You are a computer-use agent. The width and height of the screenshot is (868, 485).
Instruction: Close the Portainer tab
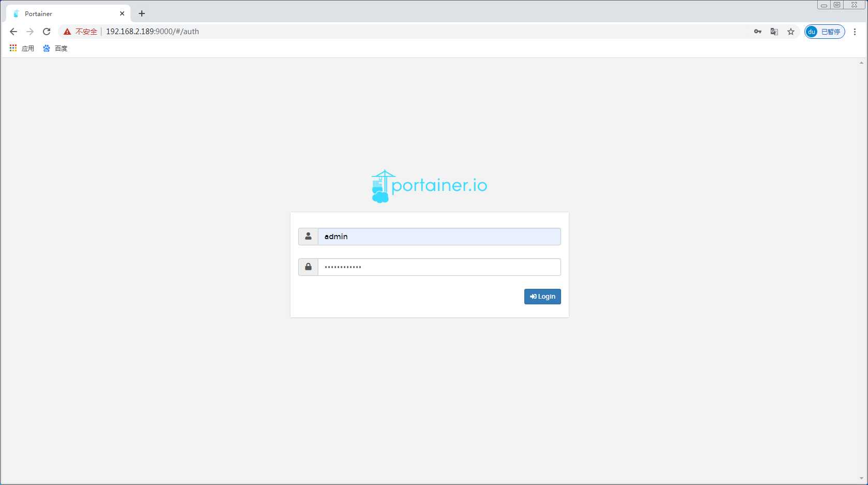click(x=122, y=14)
